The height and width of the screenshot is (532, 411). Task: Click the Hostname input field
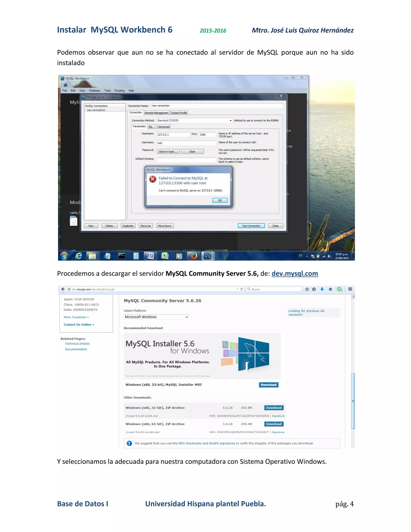coord(173,135)
